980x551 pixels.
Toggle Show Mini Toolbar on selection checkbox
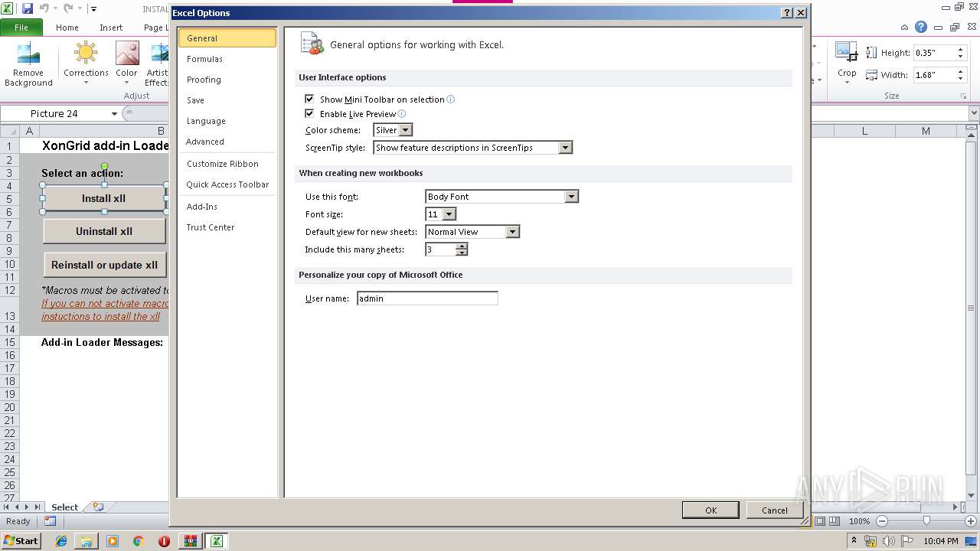tap(309, 99)
